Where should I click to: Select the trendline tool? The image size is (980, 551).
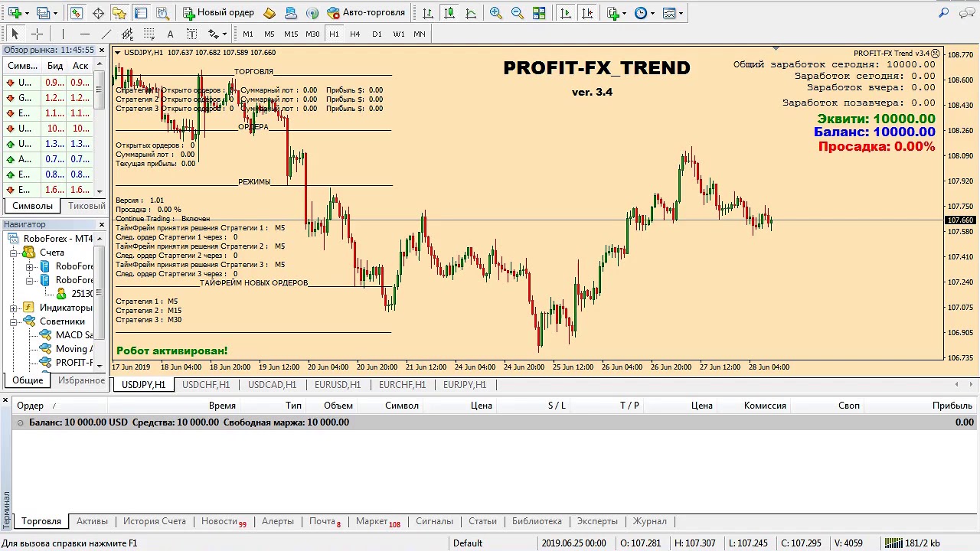tap(106, 34)
